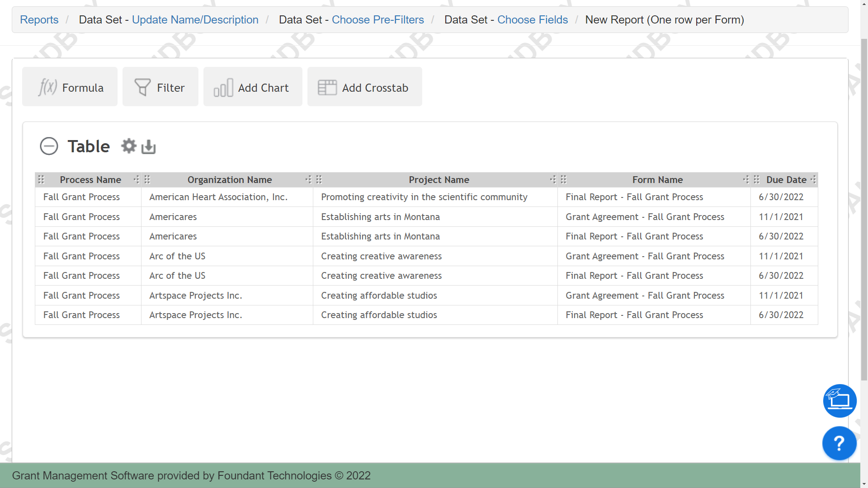Open the Formula tool
Viewport: 868px width, 488px height.
(69, 87)
